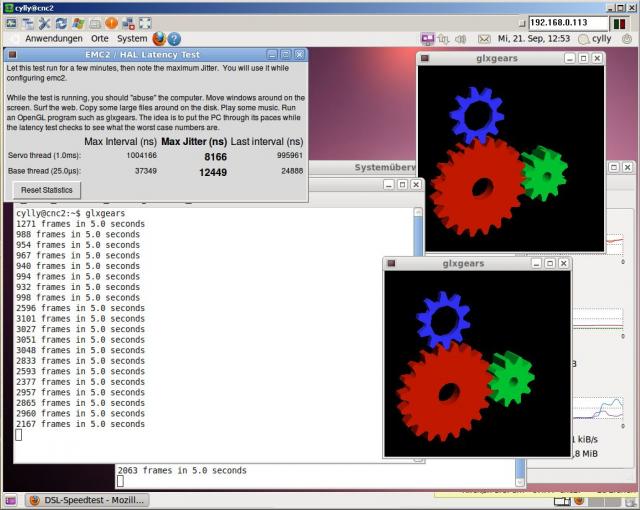
Task: Minimize the HAL Latency Test window
Action: 272,54
